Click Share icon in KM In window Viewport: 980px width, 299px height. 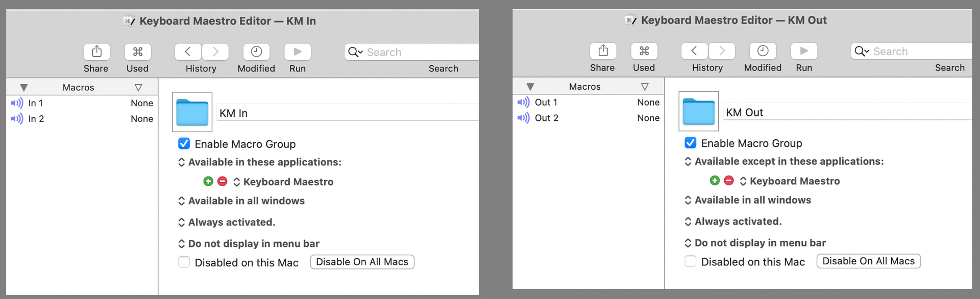(x=96, y=52)
